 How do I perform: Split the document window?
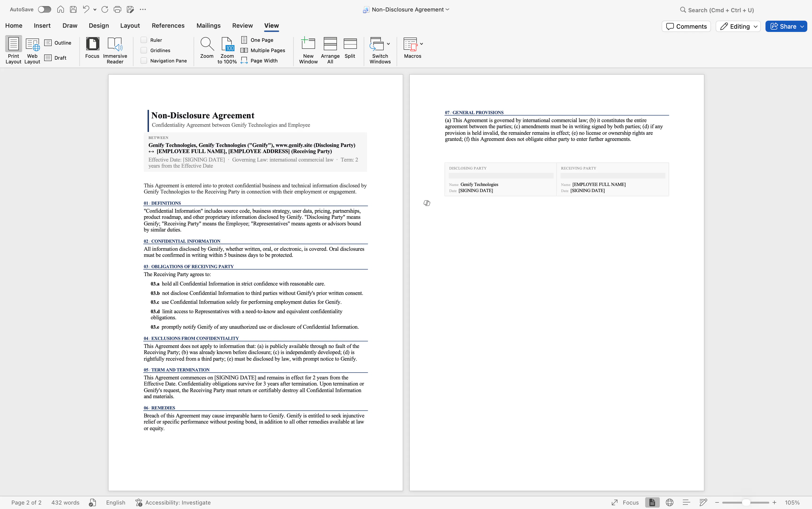[350, 48]
